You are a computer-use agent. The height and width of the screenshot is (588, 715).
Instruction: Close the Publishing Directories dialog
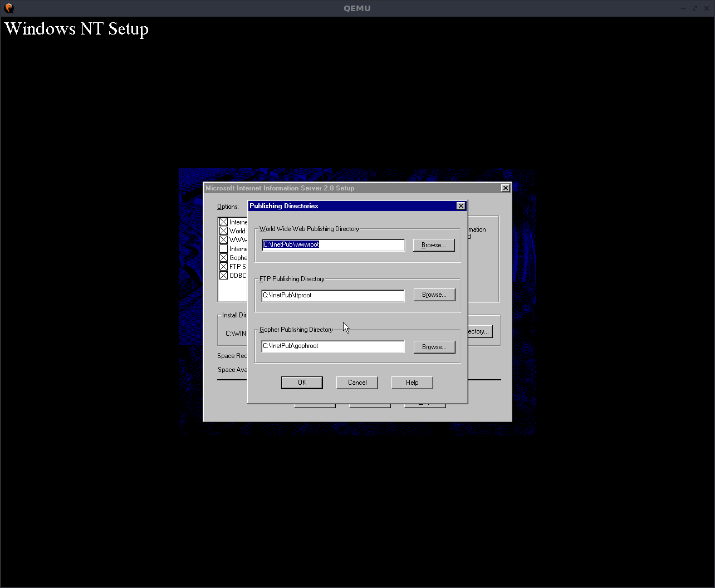(461, 206)
